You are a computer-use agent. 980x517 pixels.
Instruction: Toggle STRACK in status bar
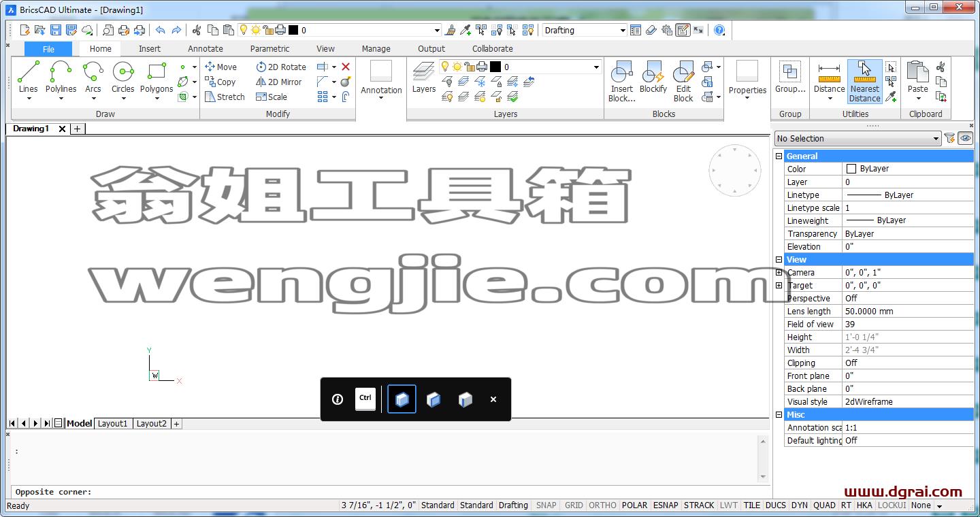click(x=699, y=505)
